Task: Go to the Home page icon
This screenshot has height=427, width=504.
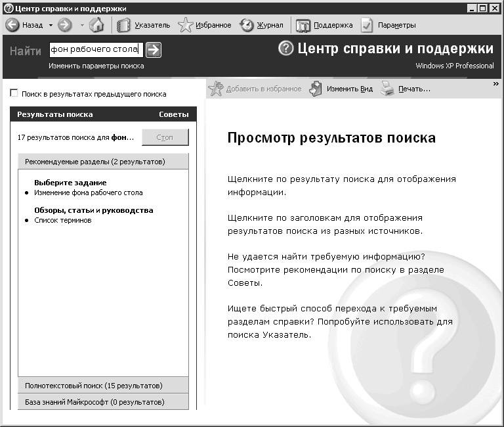Action: tap(96, 26)
